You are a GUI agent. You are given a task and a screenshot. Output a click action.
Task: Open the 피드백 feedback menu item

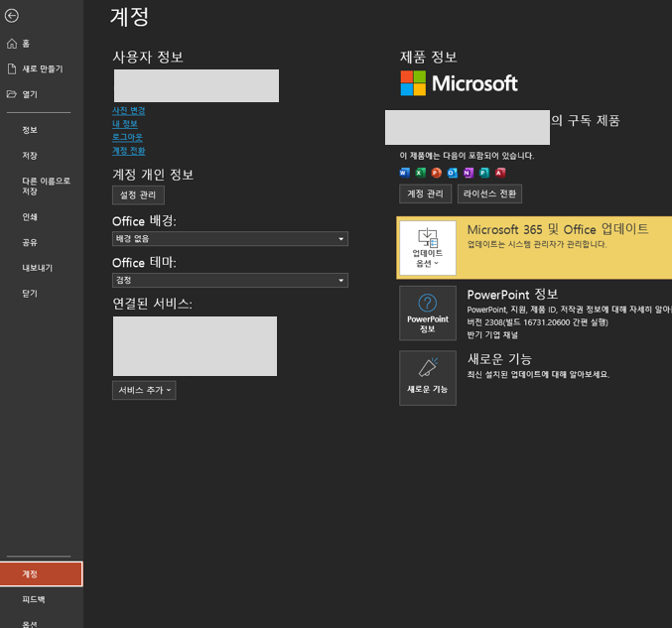(x=42, y=599)
